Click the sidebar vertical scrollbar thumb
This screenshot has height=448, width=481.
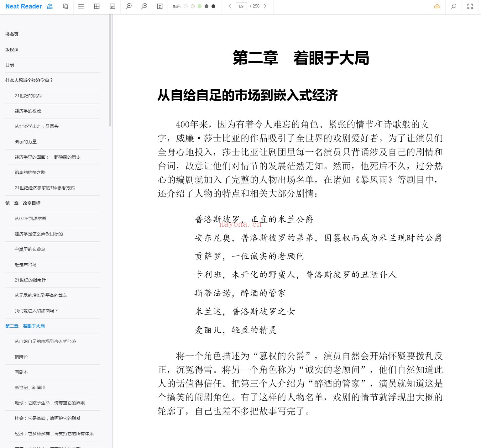click(110, 70)
